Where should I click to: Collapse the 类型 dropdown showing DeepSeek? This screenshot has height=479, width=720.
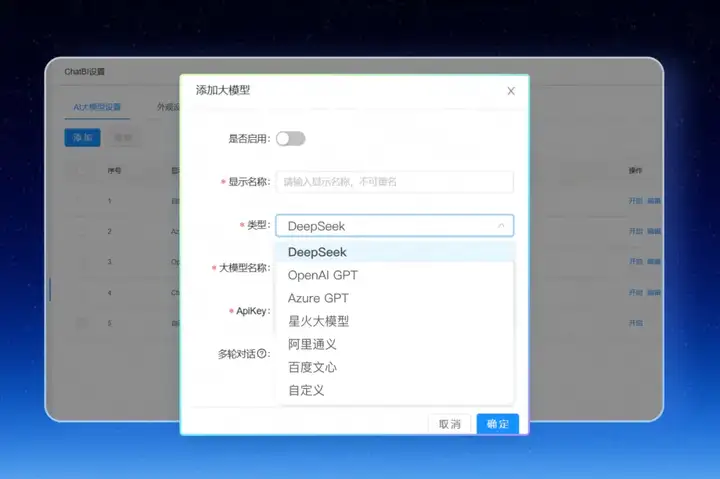[394, 225]
